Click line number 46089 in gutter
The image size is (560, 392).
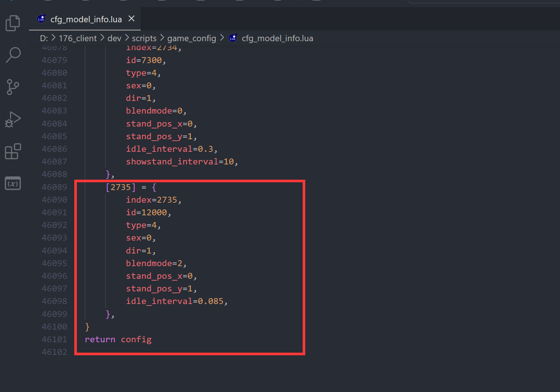click(55, 187)
